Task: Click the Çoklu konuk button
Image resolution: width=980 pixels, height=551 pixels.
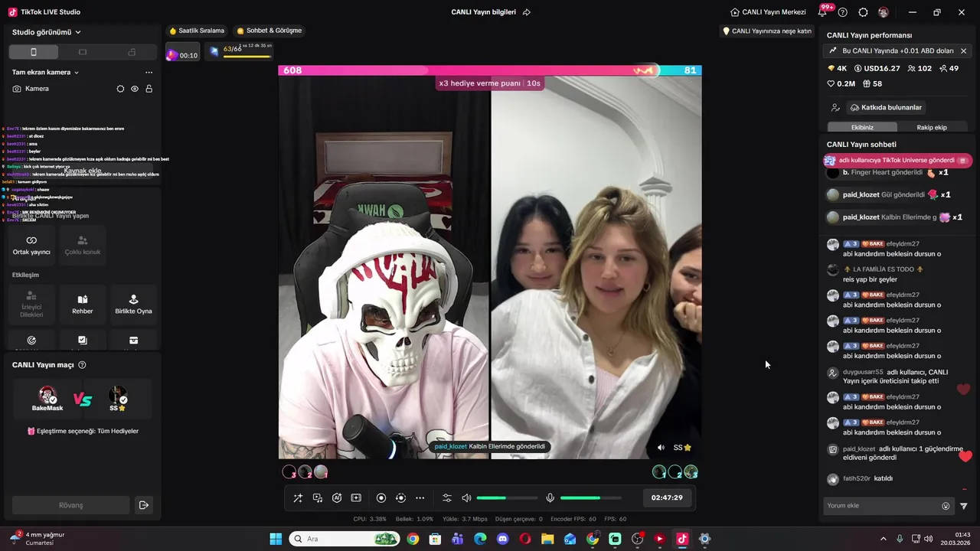Action: (83, 245)
